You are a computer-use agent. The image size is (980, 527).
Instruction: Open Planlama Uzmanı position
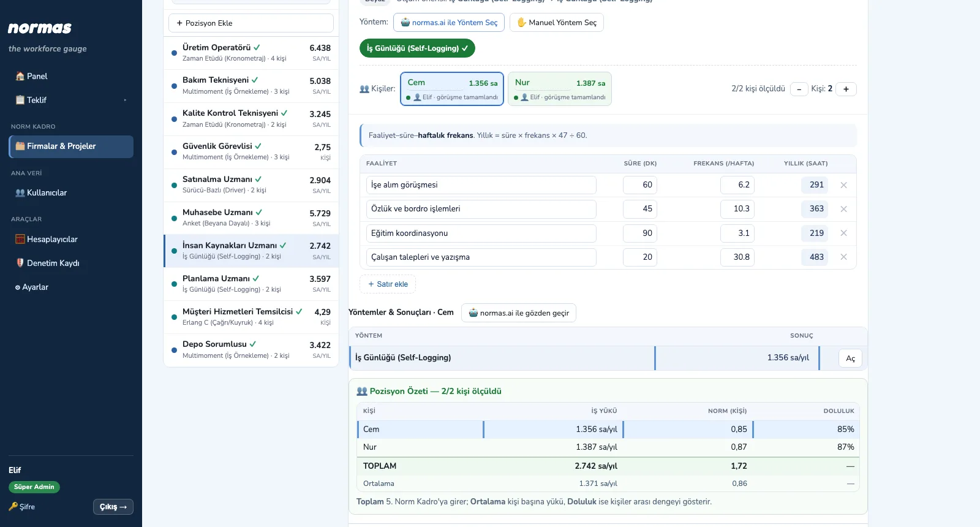[251, 284]
